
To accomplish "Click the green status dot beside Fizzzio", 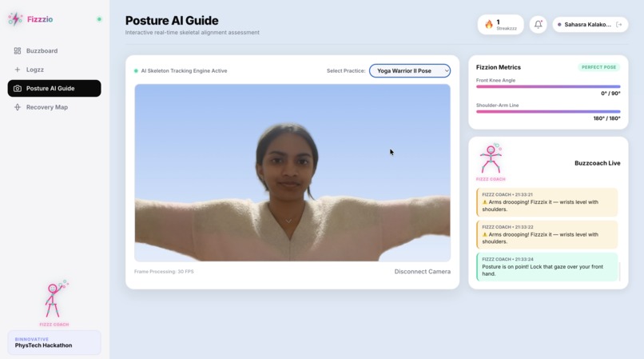I will 99,19.
